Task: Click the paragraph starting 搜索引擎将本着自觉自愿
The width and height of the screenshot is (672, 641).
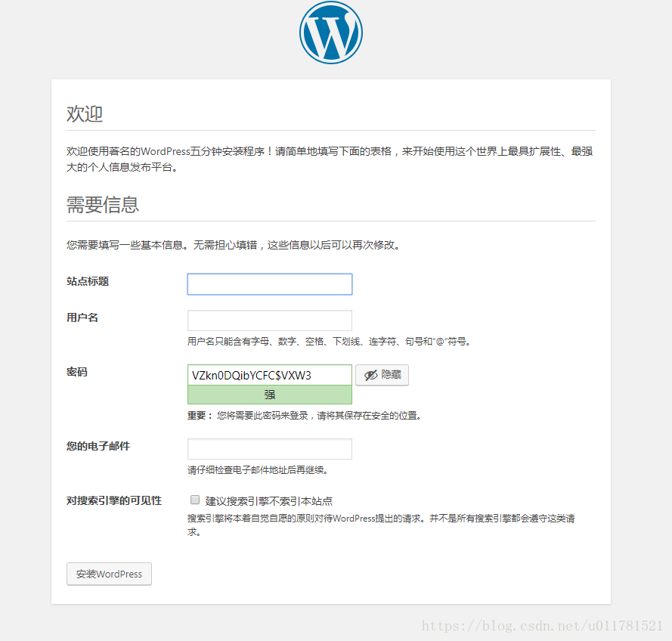Action: (x=381, y=525)
